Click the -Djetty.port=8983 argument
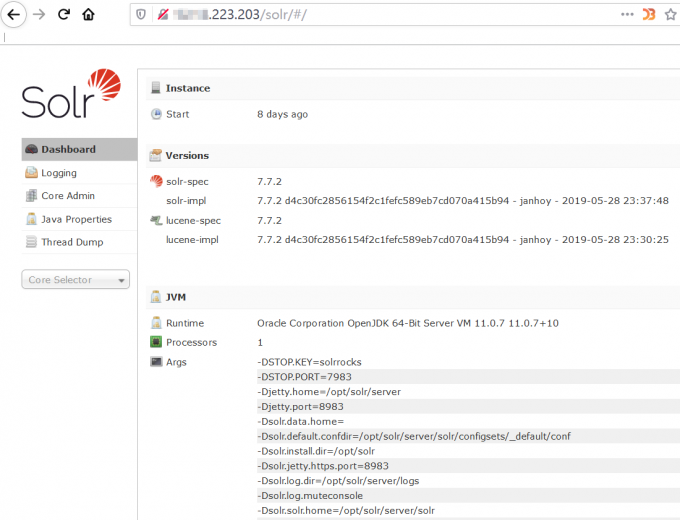The image size is (680, 520). pos(300,406)
